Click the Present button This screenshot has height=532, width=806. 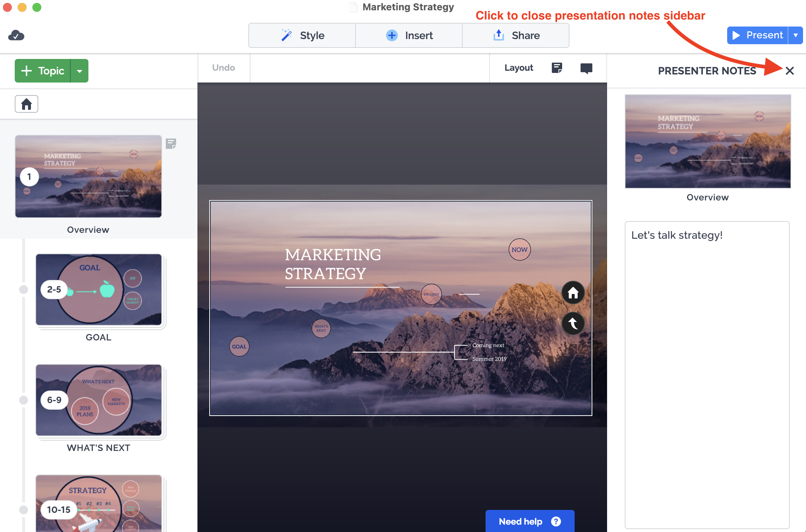757,35
